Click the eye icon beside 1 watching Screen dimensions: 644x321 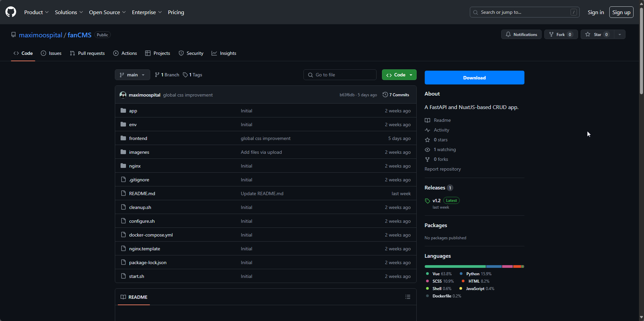[427, 149]
